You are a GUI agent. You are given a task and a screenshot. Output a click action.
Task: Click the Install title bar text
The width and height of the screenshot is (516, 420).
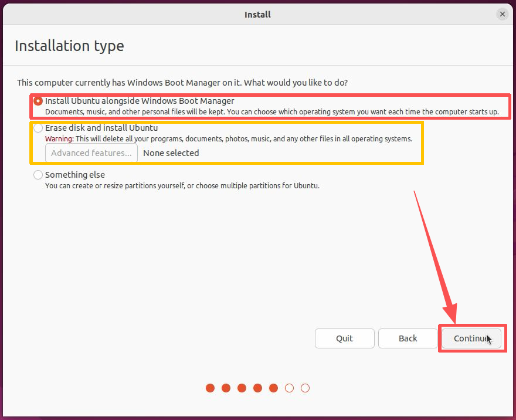[x=257, y=14]
